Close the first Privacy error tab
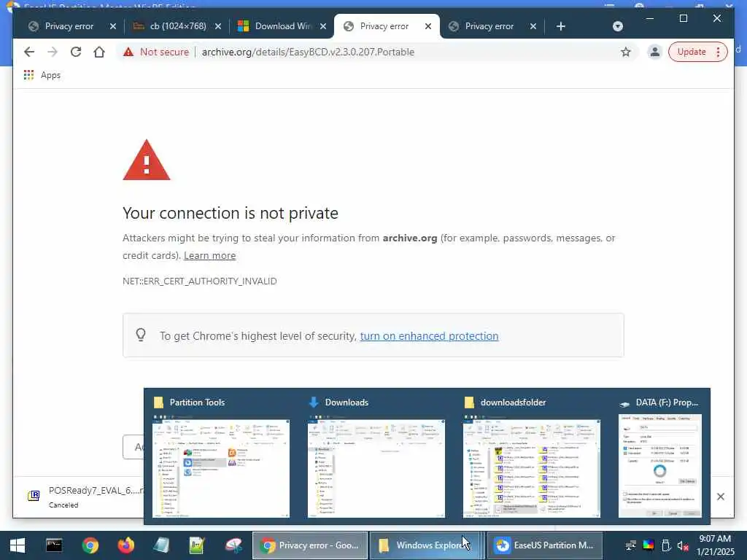 point(113,26)
